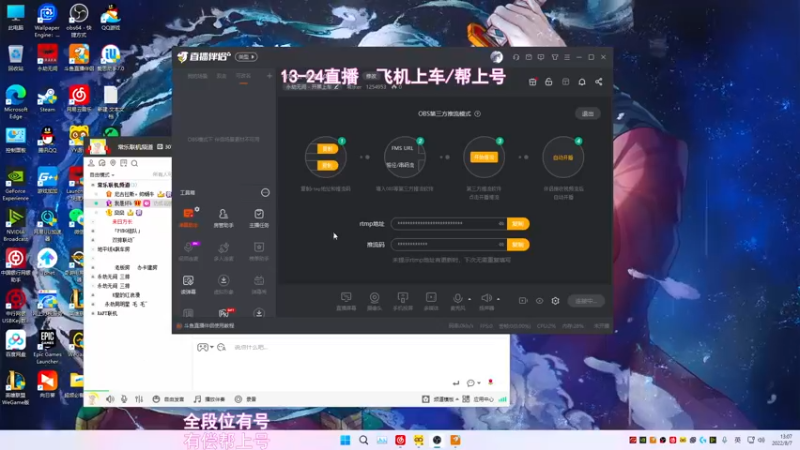This screenshot has width=800, height=450.
Task: Open the hamburger menu in title bar
Action: [x=567, y=57]
